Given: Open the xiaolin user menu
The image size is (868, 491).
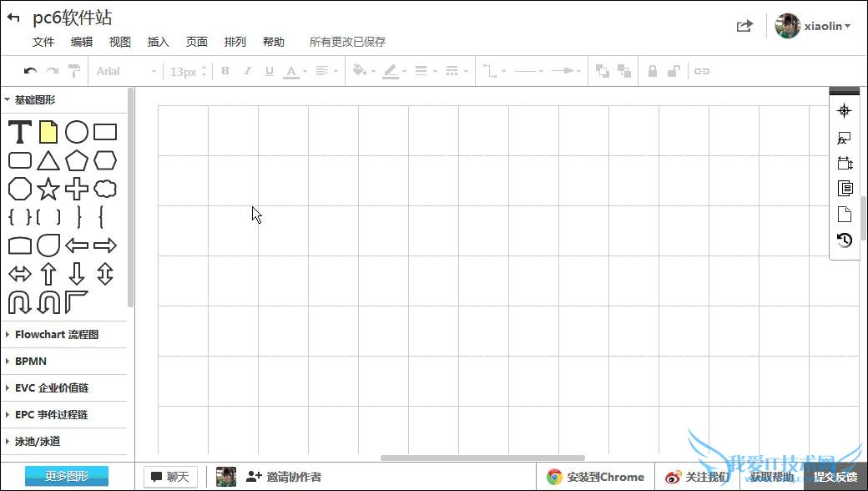Looking at the screenshot, I should 813,26.
